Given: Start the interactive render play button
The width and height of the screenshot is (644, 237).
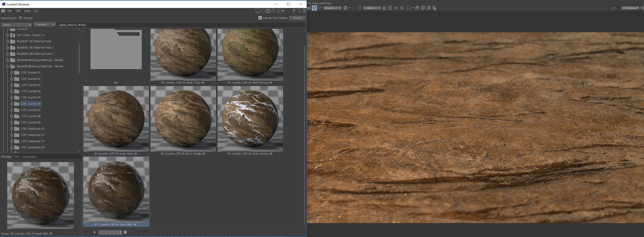Looking at the screenshot, I should [x=314, y=8].
